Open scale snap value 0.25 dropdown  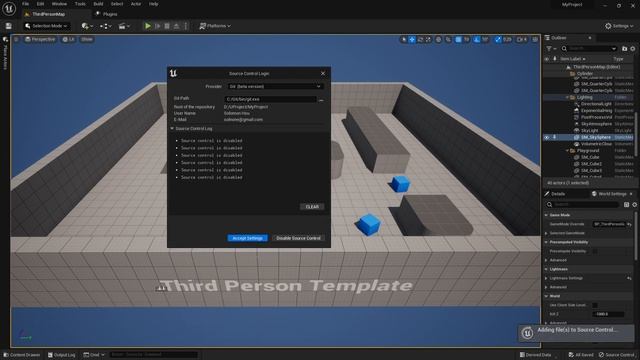click(507, 40)
